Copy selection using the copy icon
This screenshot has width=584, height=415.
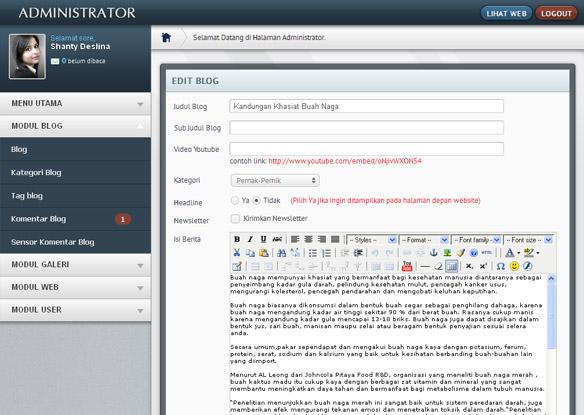tap(250, 253)
